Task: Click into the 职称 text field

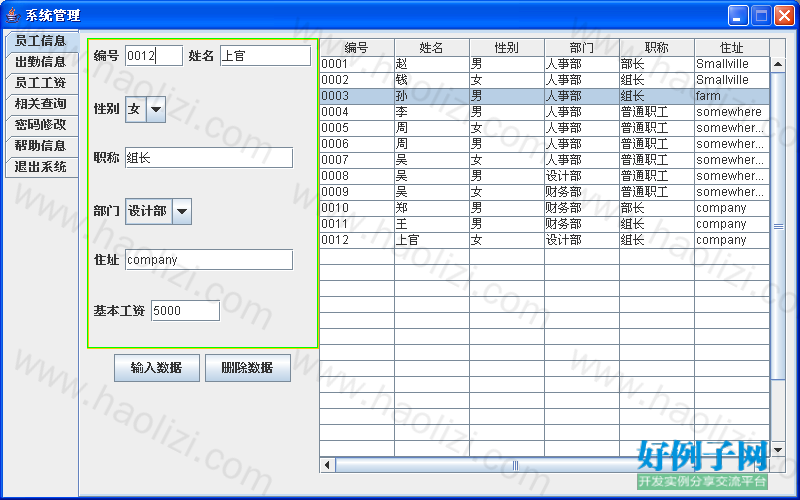Action: point(209,158)
